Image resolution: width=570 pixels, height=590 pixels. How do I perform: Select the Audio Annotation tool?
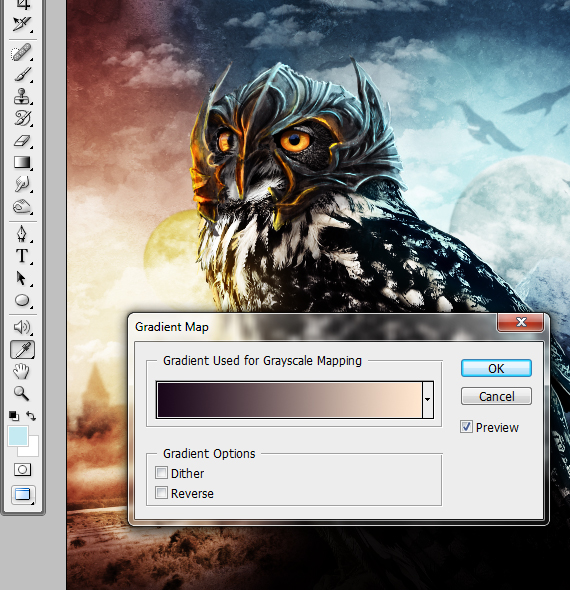22,327
